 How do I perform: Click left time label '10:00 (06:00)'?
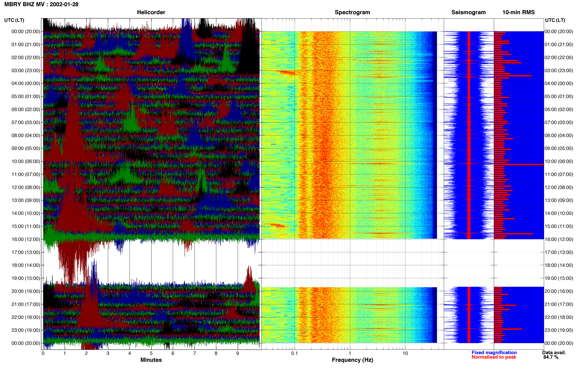(26, 161)
